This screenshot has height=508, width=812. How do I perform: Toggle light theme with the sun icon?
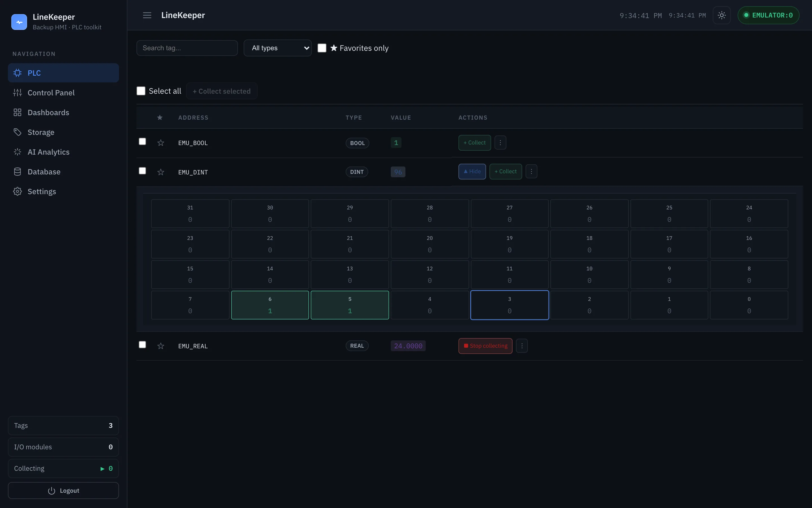tap(721, 15)
